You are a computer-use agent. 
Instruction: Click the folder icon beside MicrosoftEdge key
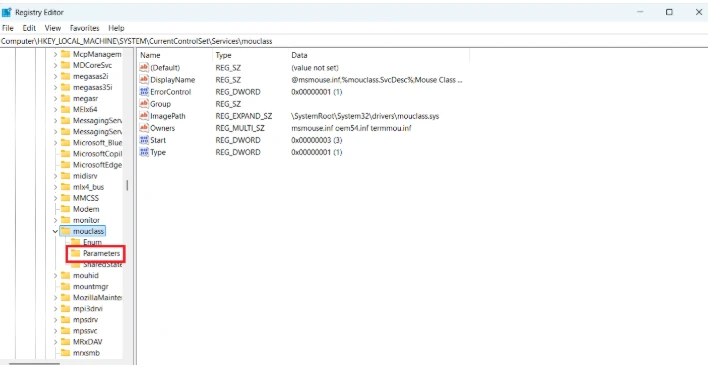(x=66, y=165)
